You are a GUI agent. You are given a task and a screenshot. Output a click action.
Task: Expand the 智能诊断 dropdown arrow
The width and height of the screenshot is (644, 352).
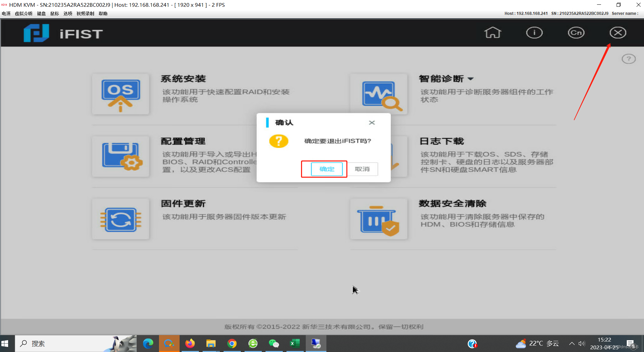tap(470, 79)
